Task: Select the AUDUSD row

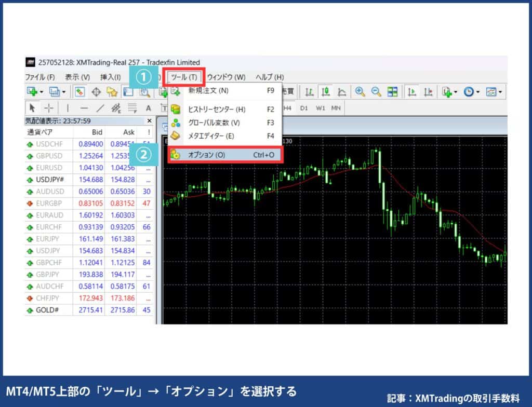Action: tap(89, 192)
